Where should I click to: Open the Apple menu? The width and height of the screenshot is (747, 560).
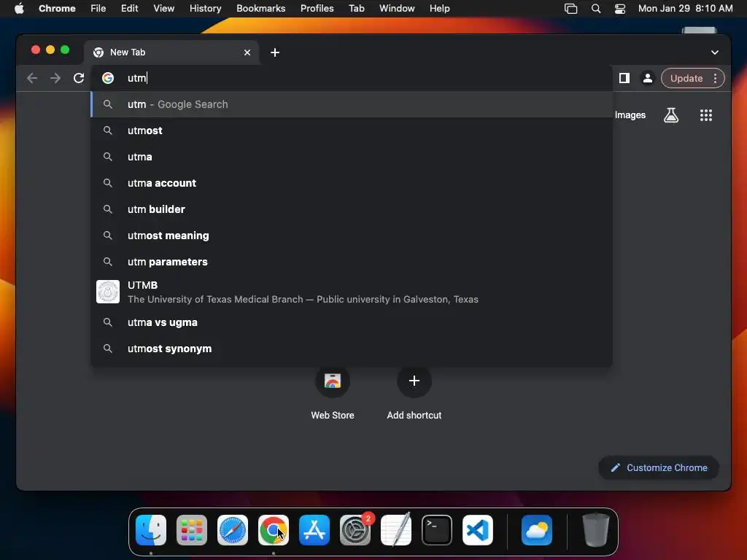coord(19,9)
